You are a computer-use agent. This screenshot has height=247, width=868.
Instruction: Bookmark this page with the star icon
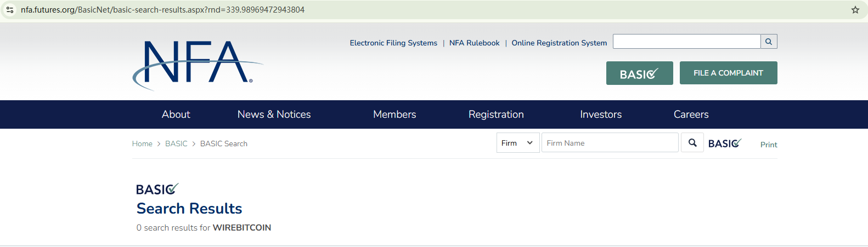855,10
